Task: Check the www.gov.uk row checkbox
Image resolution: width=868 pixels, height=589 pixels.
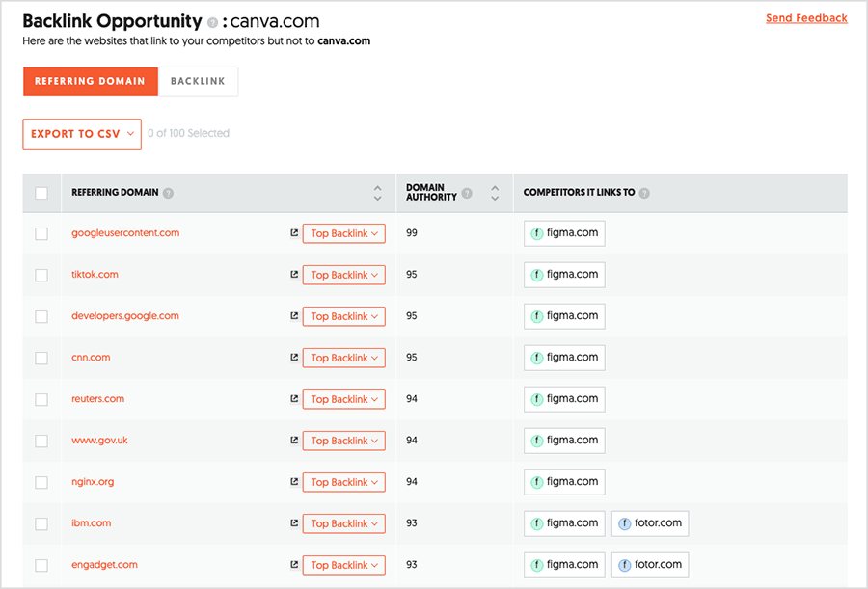Action: pos(41,442)
